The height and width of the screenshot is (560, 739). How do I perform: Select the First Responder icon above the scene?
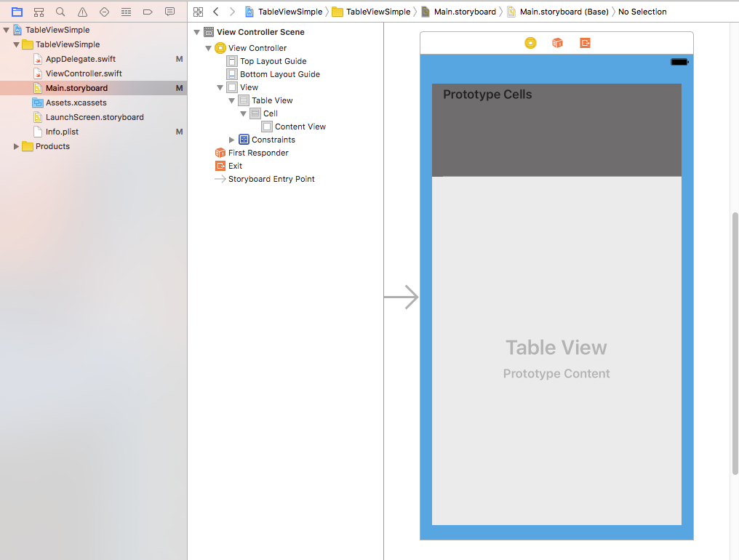click(557, 43)
